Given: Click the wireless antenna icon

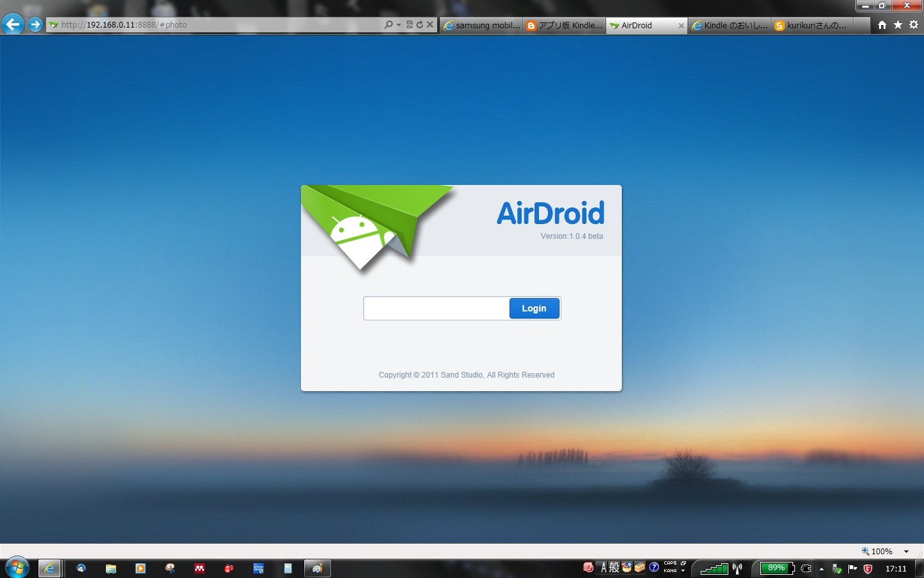Looking at the screenshot, I should coord(737,568).
